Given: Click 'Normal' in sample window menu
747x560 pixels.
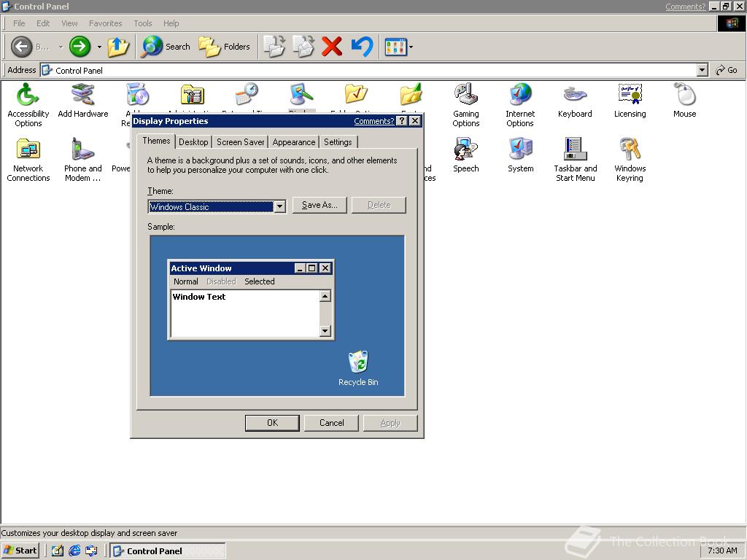Looking at the screenshot, I should [x=186, y=281].
